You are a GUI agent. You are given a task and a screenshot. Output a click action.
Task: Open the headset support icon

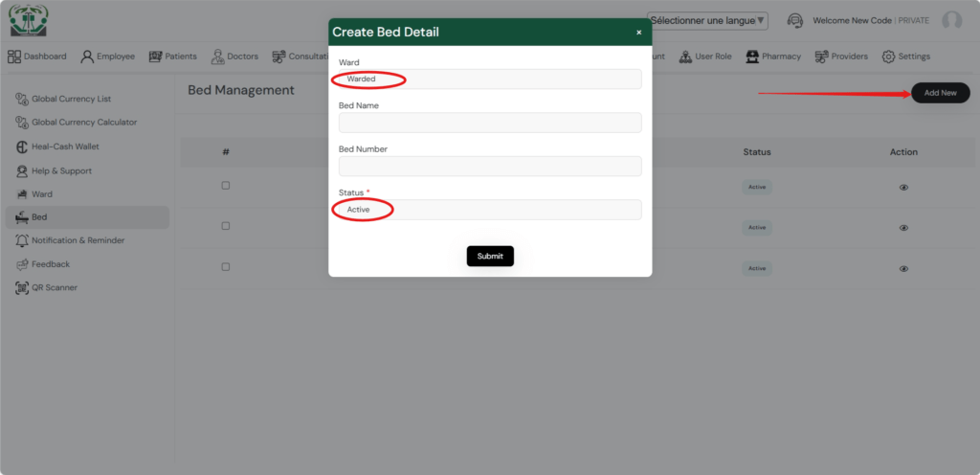tap(795, 21)
